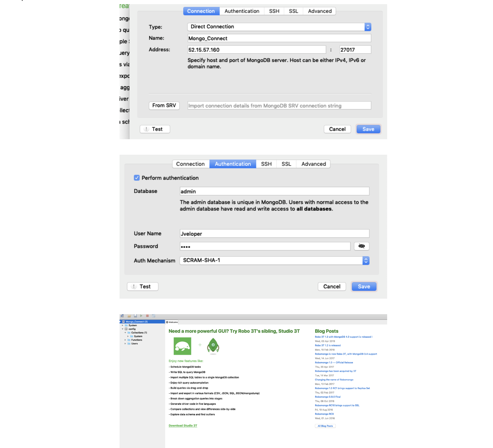Click the All Blog Posts button
This screenshot has width=493, height=448.
325,426
